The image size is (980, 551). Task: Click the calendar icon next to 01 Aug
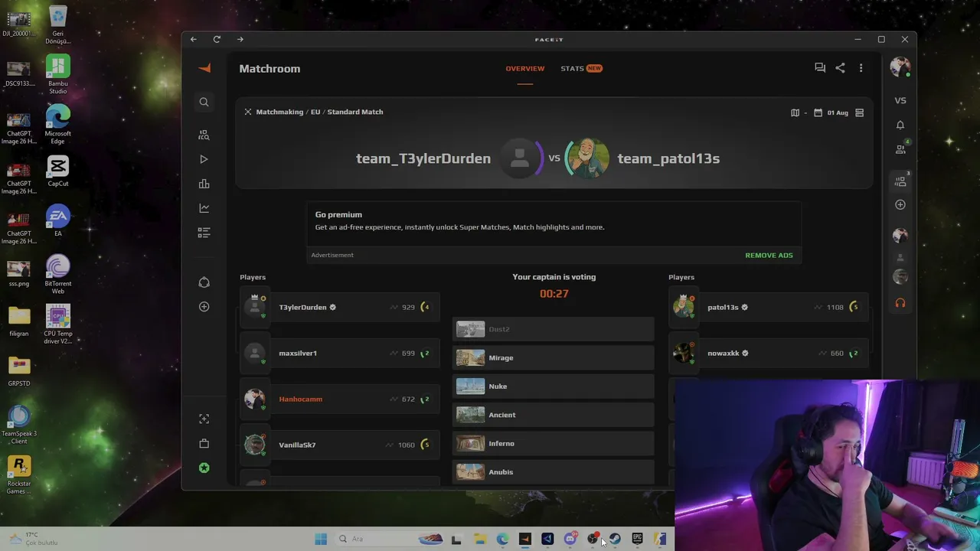coord(818,112)
